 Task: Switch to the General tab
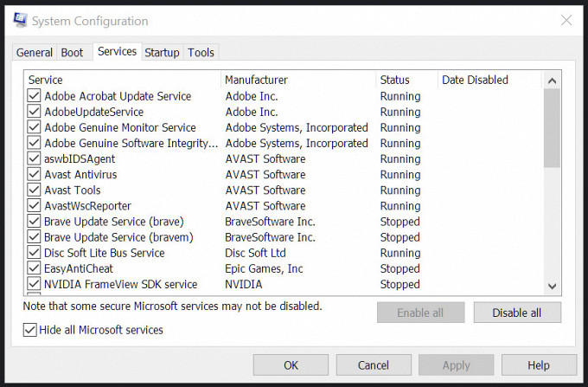[x=34, y=53]
